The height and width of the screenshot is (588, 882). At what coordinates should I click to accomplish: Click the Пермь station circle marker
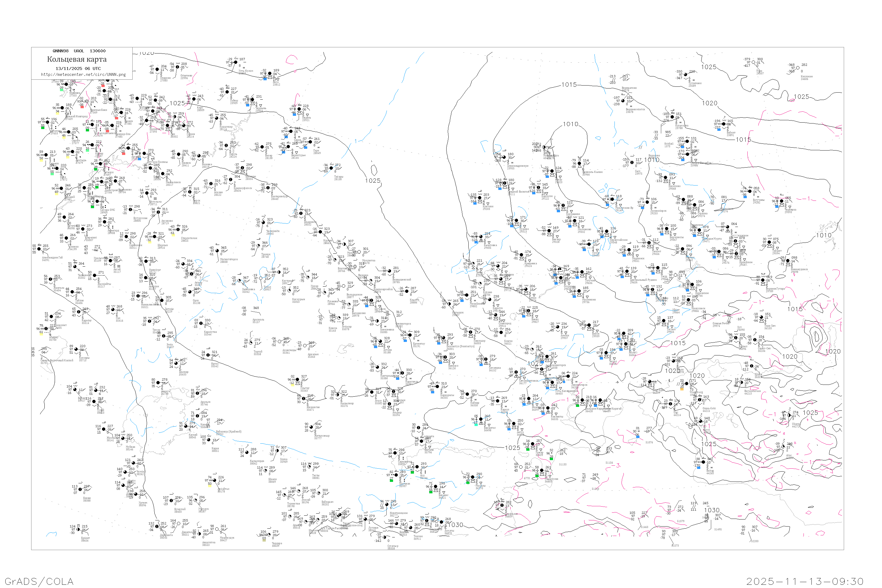click(x=226, y=146)
